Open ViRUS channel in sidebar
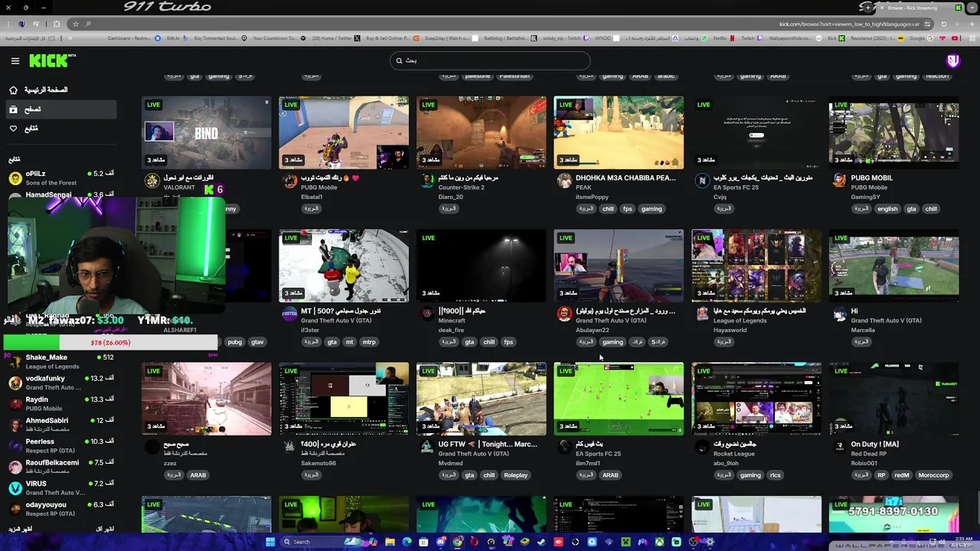Image resolution: width=980 pixels, height=551 pixels. 61,487
